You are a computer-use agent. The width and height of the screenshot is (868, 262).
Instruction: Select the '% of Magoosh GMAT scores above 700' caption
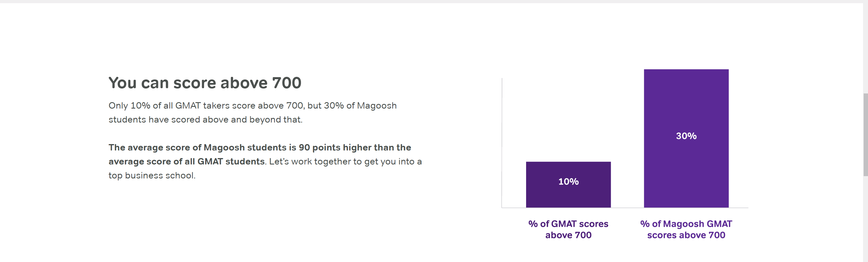[686, 229]
